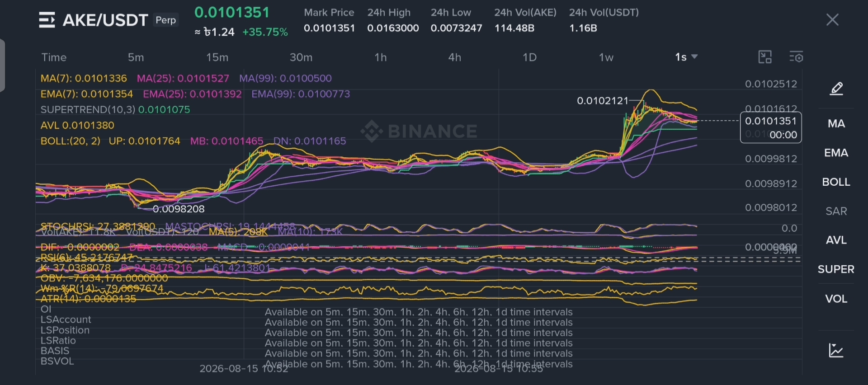Click the 0.0102121 high price marker
The width and height of the screenshot is (868, 385).
click(603, 101)
